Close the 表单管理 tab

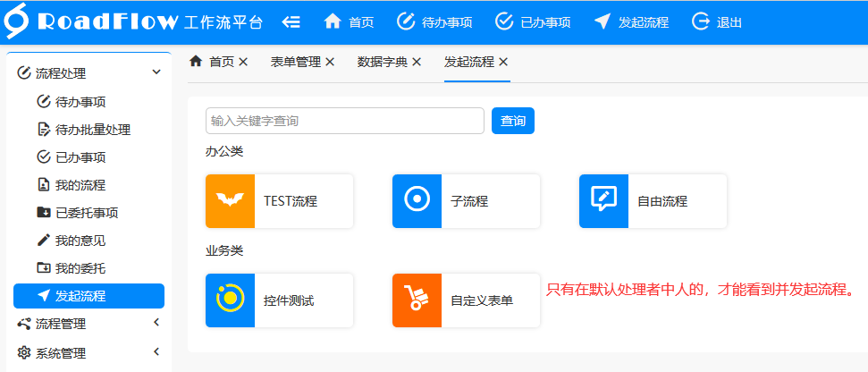click(x=330, y=62)
